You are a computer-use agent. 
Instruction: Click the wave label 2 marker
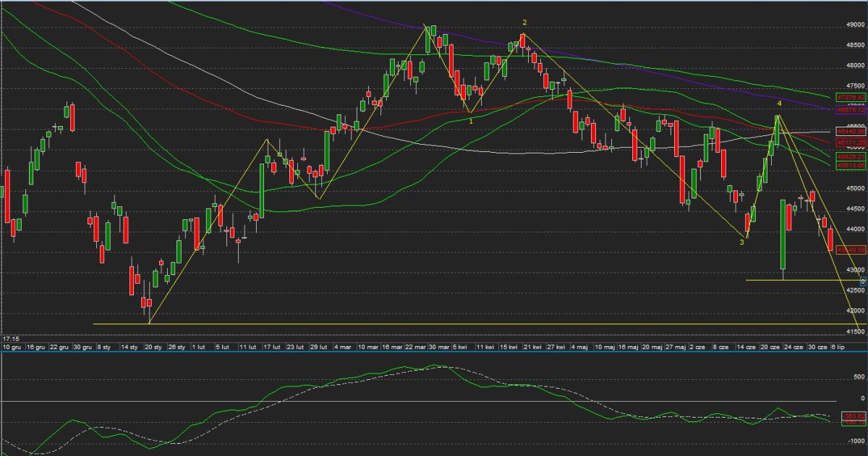[524, 22]
